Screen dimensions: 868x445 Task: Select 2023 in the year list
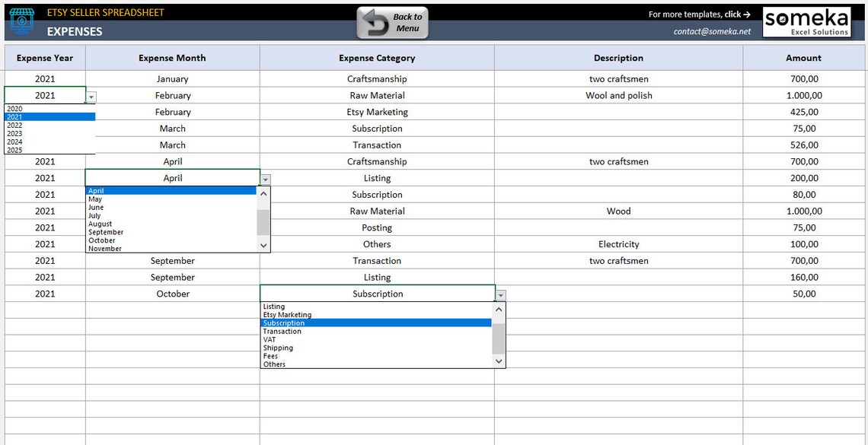pos(49,134)
